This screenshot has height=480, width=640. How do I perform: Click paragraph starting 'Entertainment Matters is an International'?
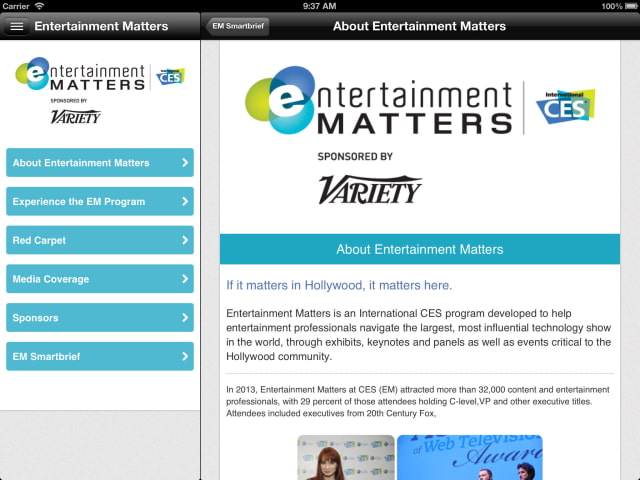click(x=419, y=335)
